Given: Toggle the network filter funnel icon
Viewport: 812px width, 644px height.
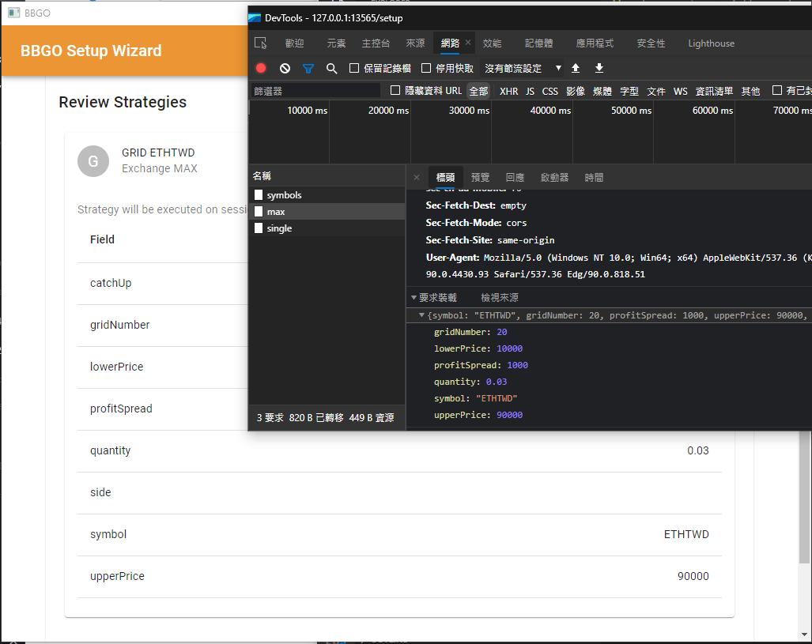Looking at the screenshot, I should click(x=308, y=68).
